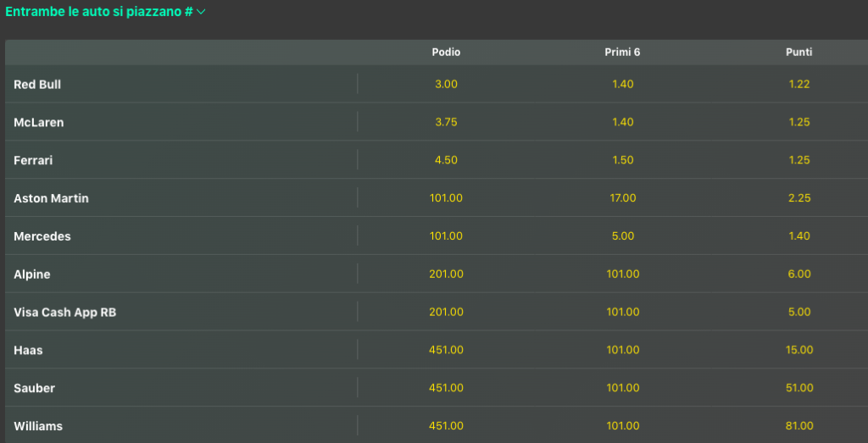Select Haas Punti odds 15.00
This screenshot has height=443, width=868.
(798, 350)
